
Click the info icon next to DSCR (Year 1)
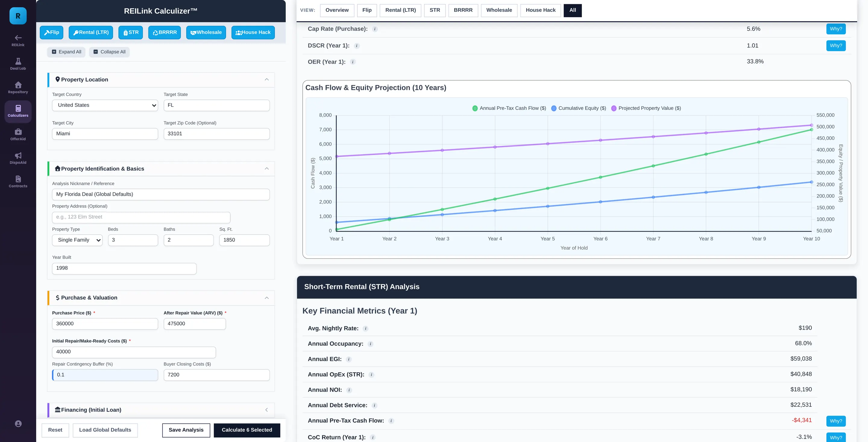(357, 46)
